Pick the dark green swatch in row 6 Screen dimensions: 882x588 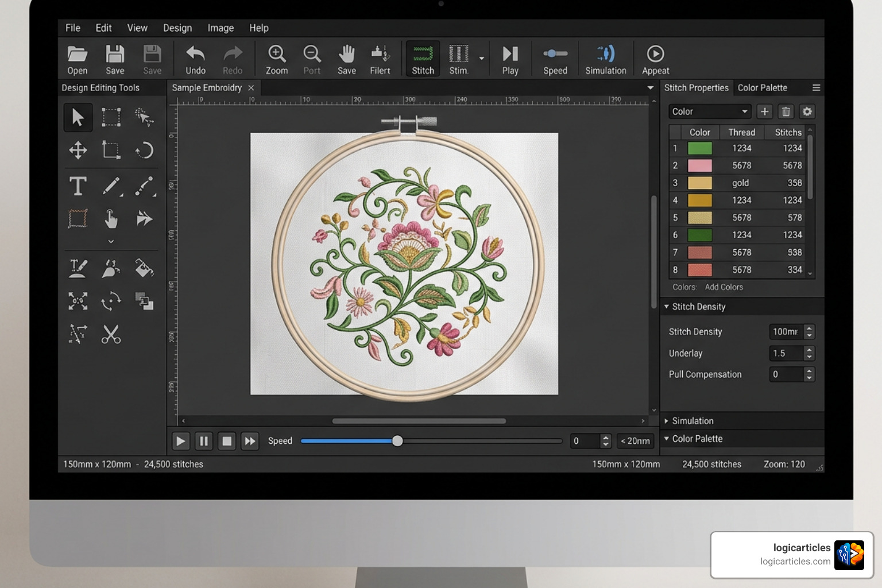[x=700, y=235]
